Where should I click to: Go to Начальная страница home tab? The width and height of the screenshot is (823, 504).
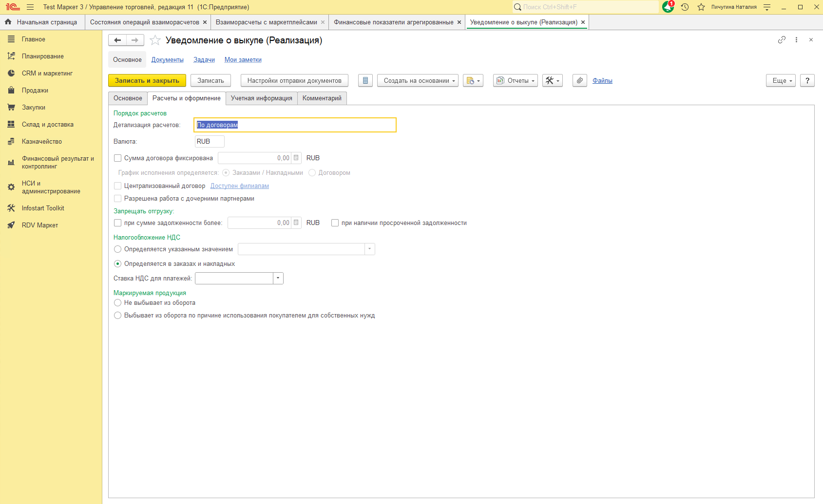pos(42,22)
